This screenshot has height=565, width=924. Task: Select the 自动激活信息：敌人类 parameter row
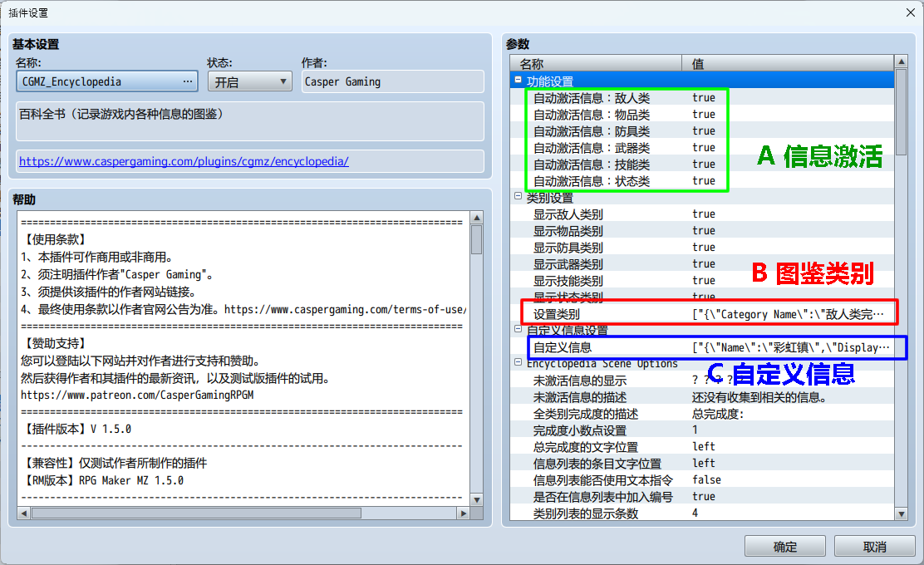click(x=702, y=98)
